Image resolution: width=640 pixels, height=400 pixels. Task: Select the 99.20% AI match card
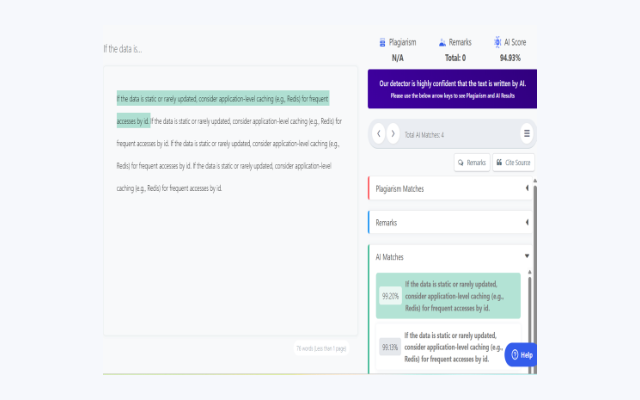coord(448,296)
